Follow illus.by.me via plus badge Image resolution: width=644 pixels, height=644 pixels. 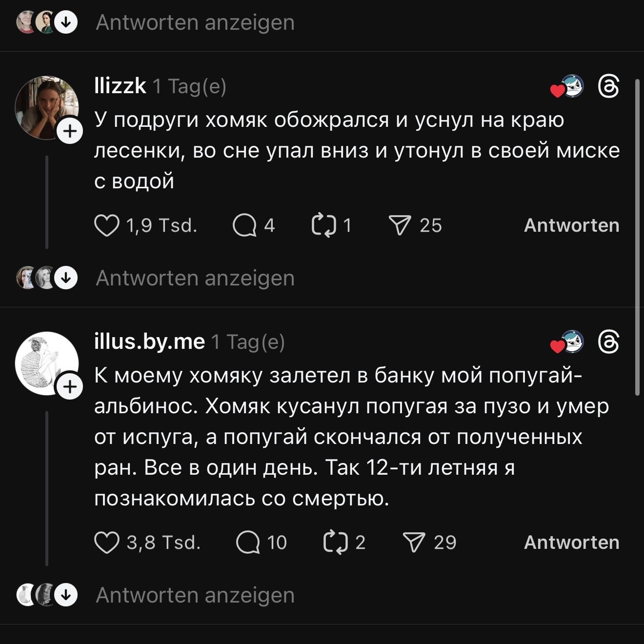point(70,387)
